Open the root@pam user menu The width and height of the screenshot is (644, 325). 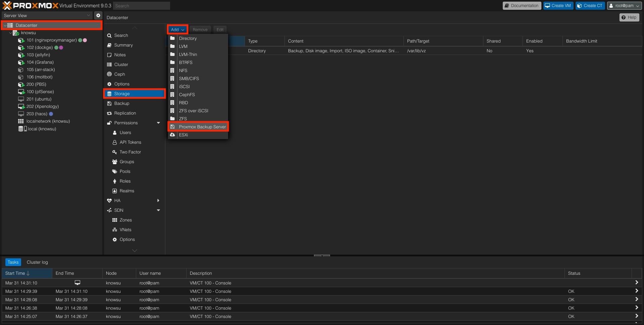click(624, 6)
